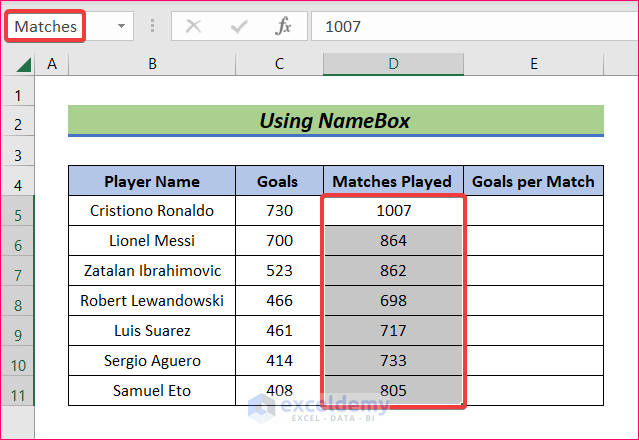This screenshot has height=440, width=639.
Task: Select column B header
Action: (152, 64)
